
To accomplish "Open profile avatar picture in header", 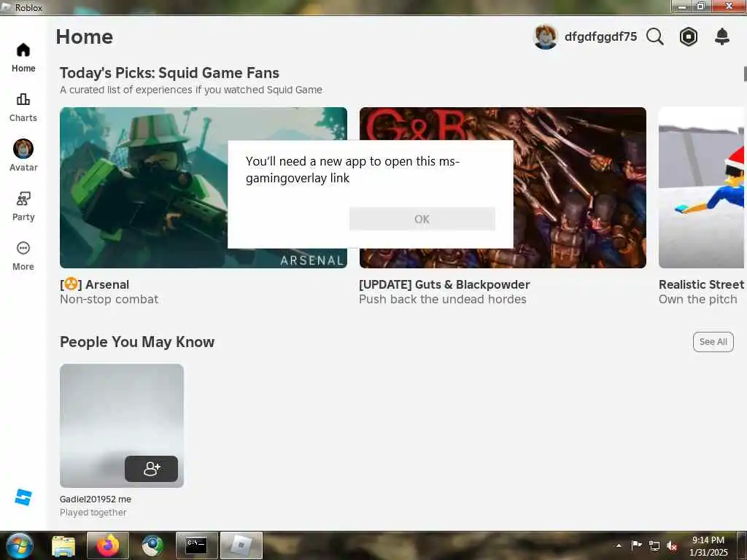I will (x=546, y=36).
